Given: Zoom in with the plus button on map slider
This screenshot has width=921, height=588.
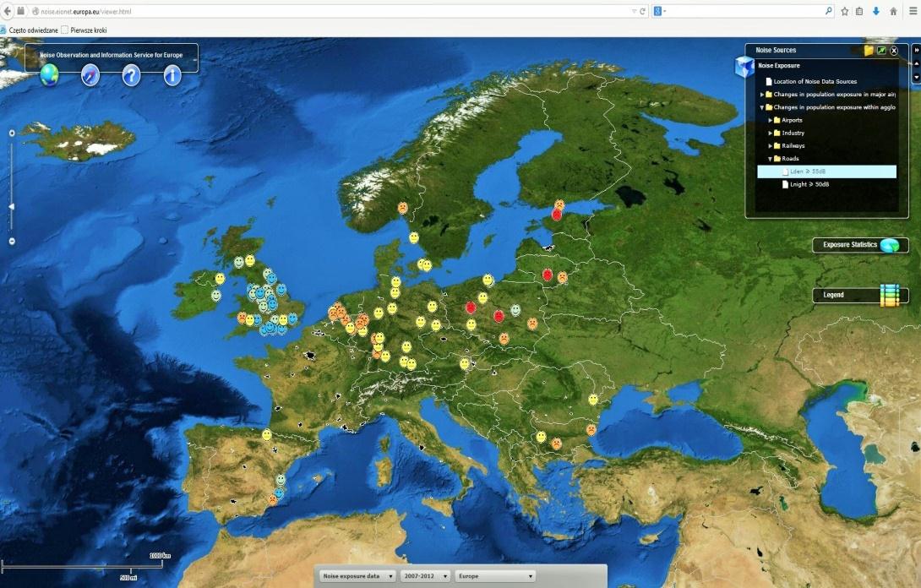Looking at the screenshot, I should coord(12,133).
